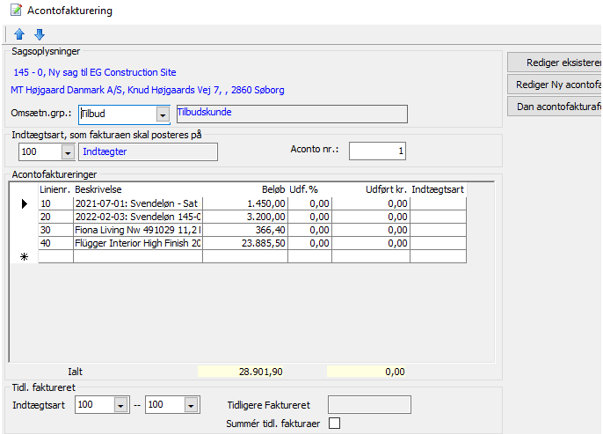The height and width of the screenshot is (434, 603).
Task: Click the blue down arrow icon
Action: pyautogui.click(x=39, y=34)
